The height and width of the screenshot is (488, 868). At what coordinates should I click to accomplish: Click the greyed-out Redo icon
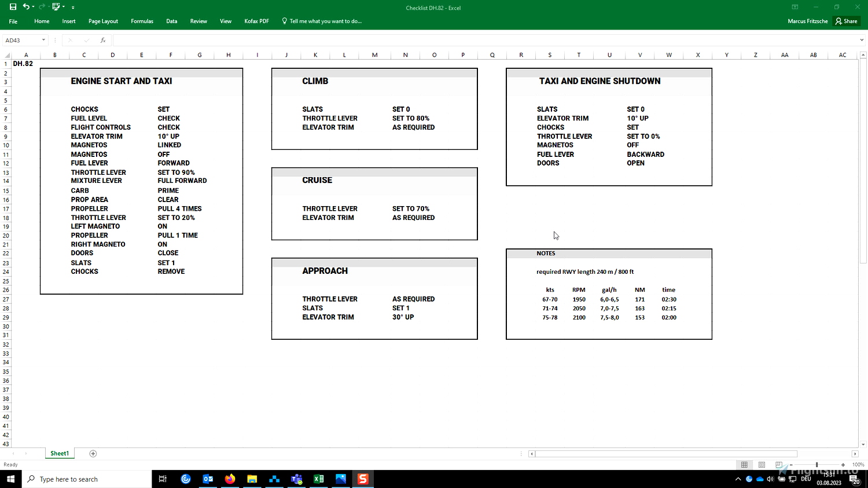41,6
